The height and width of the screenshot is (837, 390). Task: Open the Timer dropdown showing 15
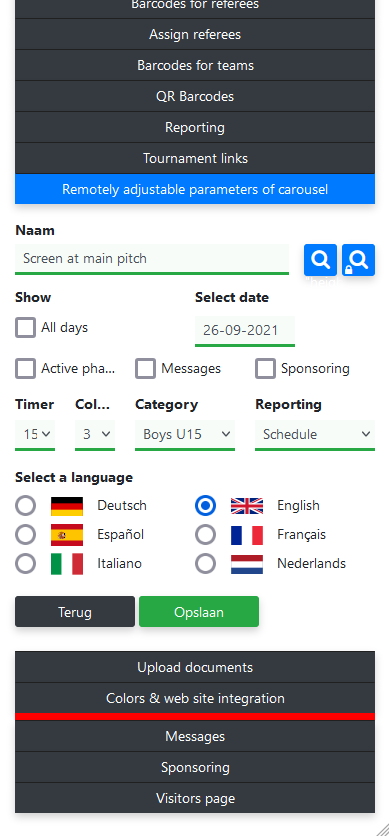point(35,435)
